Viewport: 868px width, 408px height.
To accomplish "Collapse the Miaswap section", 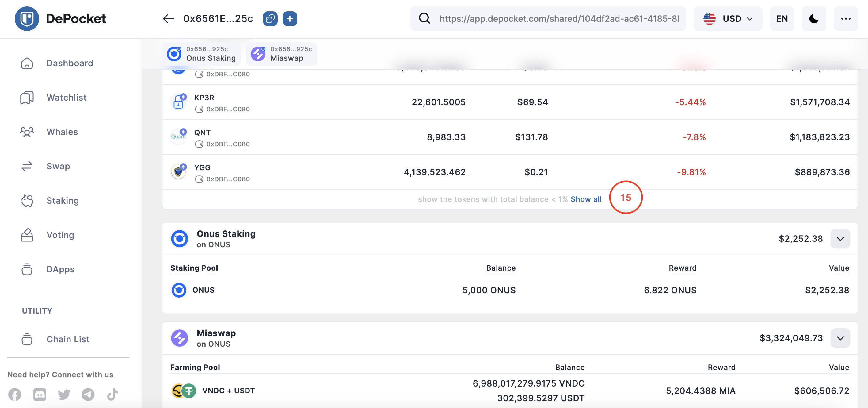I will [840, 338].
